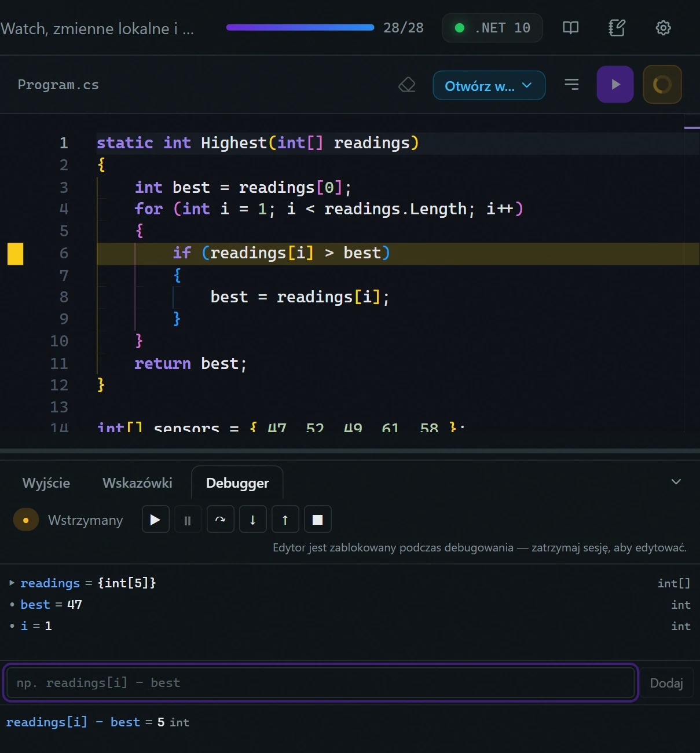
Task: Click the 'readings[i] - best' watch result
Action: point(98,722)
